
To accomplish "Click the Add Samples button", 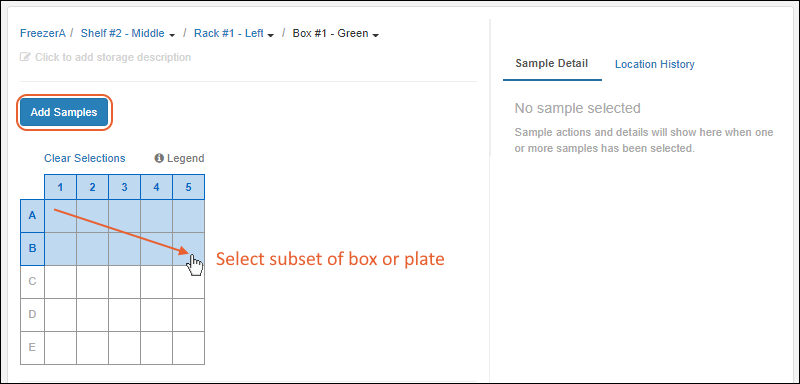I will click(x=64, y=112).
